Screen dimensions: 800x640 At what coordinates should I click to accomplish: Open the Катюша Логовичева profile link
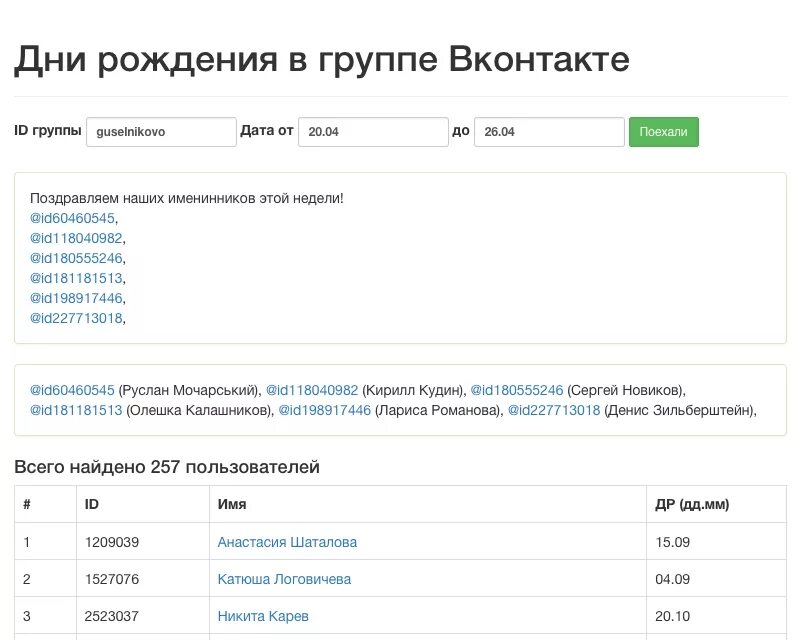coord(284,579)
